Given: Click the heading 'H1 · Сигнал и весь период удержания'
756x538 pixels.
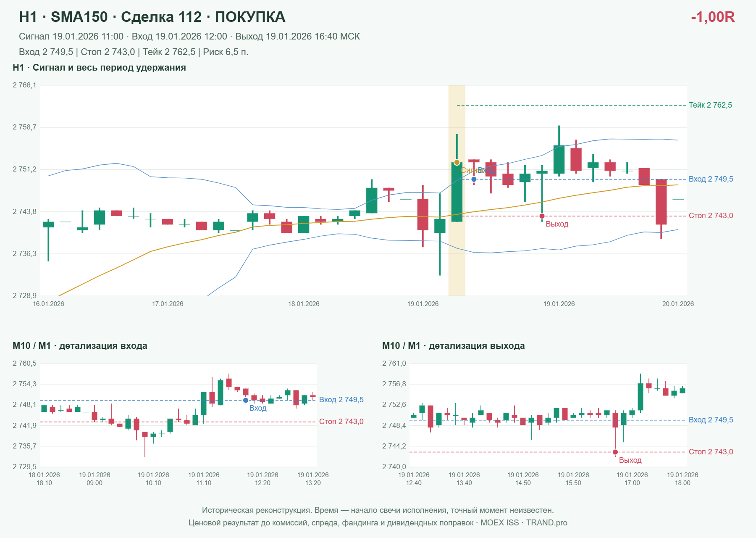Looking at the screenshot, I should [x=99, y=68].
